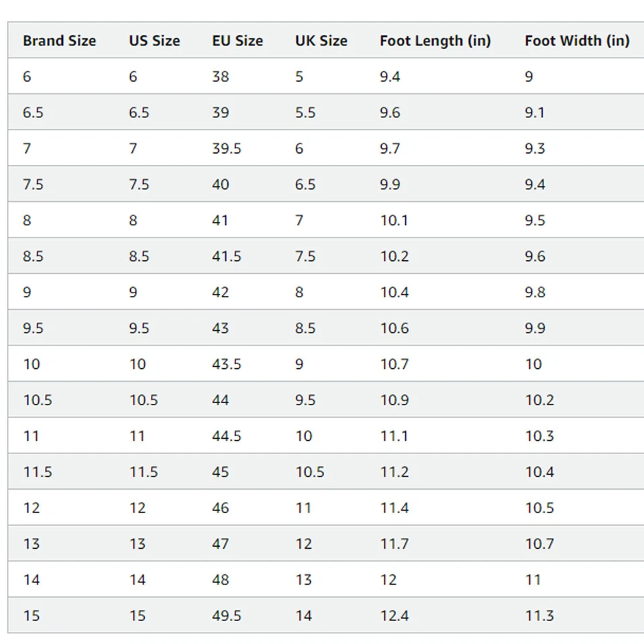The image size is (644, 644).
Task: Click the EU Size 46 cell
Action: (x=221, y=508)
